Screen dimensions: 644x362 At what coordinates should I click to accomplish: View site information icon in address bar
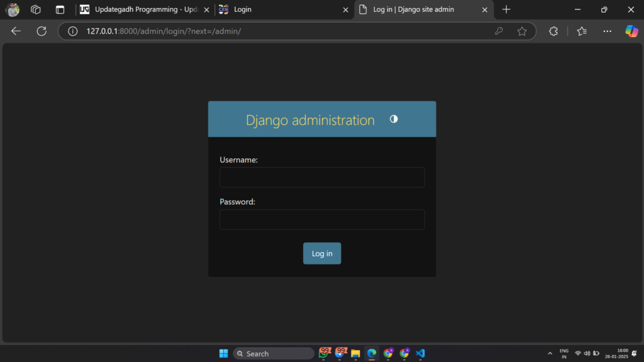tap(73, 31)
